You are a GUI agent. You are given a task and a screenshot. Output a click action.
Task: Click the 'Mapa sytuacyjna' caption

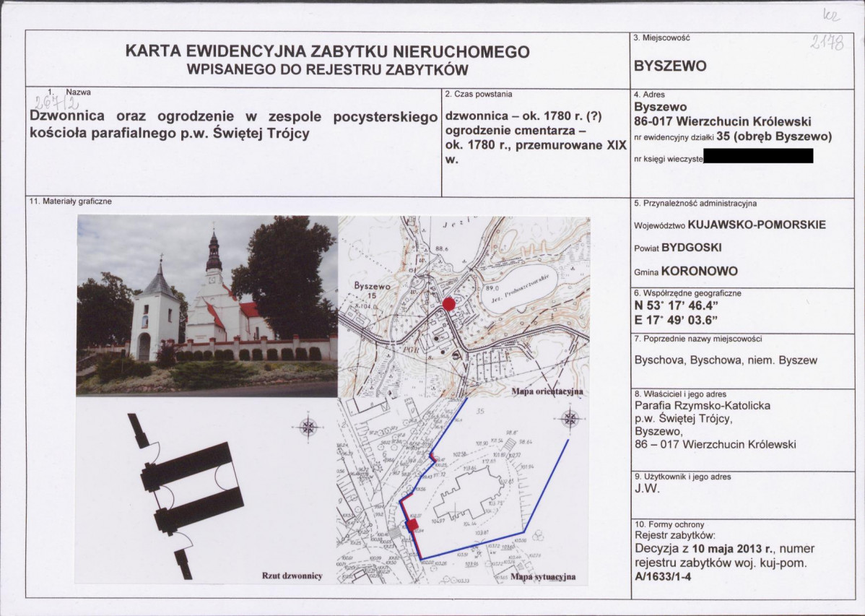tap(543, 577)
